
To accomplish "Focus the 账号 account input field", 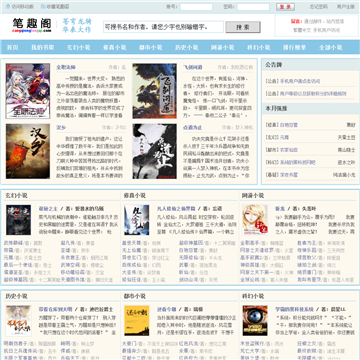I will click(196, 7).
